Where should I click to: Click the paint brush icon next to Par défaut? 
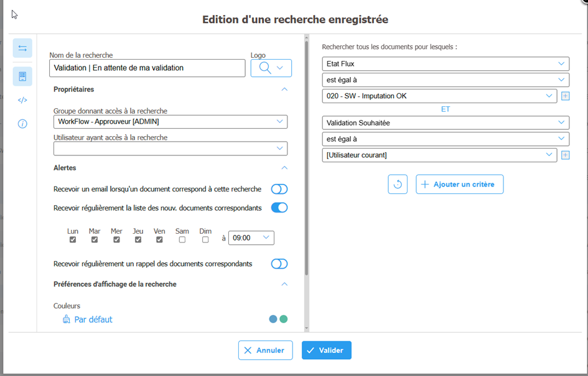click(67, 319)
